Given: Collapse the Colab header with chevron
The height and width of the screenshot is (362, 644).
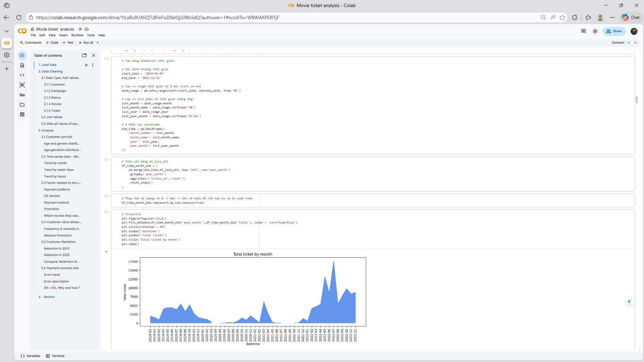Looking at the screenshot, I should (635, 43).
